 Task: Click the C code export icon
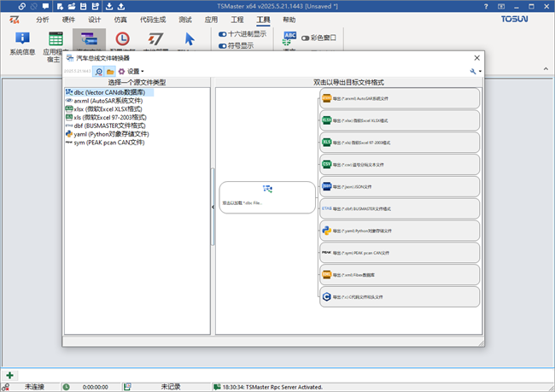[326, 296]
